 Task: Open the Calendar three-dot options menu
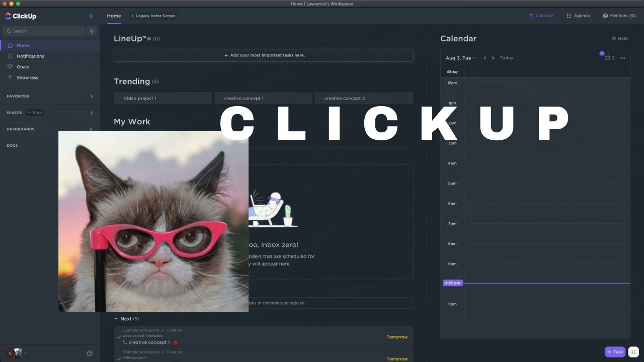pyautogui.click(x=623, y=58)
